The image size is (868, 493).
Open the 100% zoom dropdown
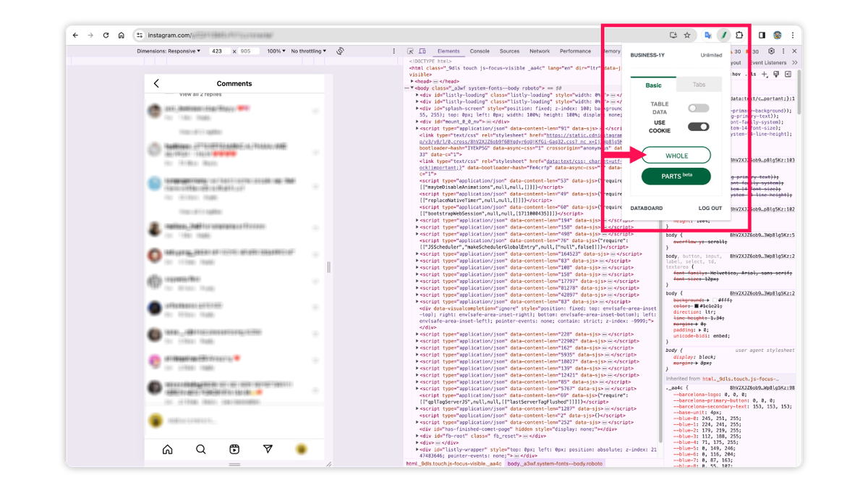coord(276,51)
